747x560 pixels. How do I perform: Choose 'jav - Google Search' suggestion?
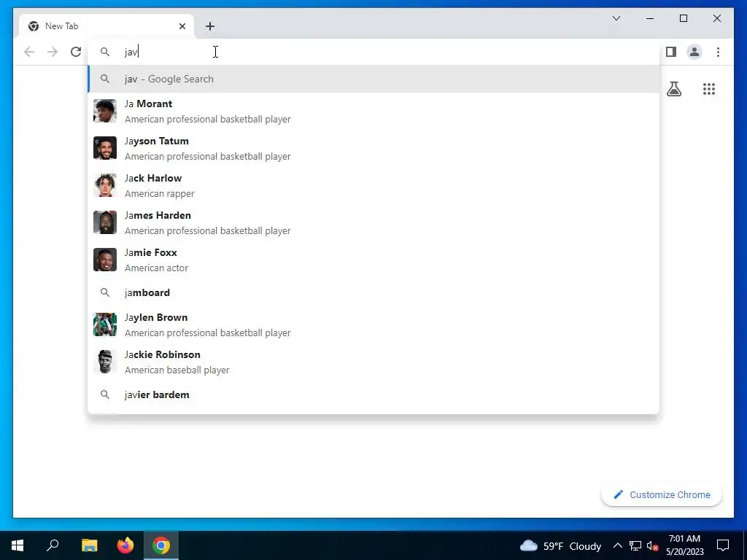[373, 79]
